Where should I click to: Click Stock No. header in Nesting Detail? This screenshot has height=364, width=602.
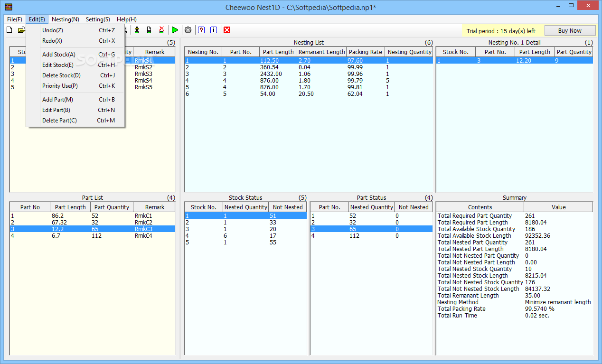click(456, 52)
